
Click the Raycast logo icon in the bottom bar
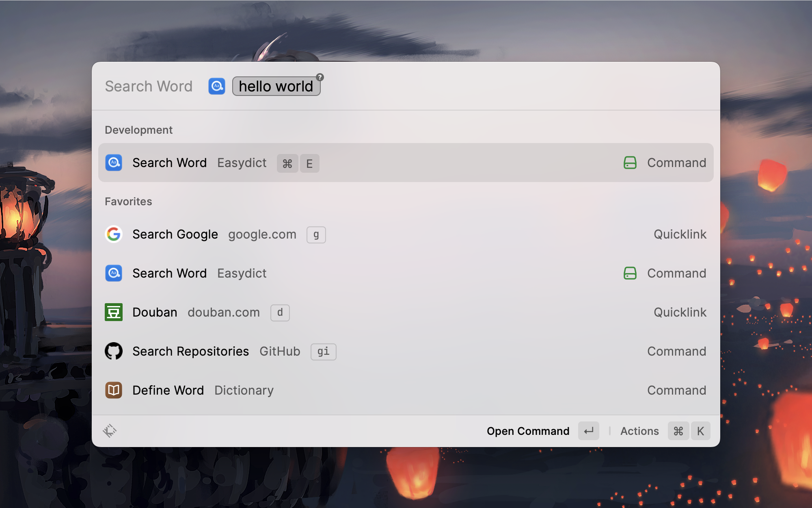click(110, 431)
